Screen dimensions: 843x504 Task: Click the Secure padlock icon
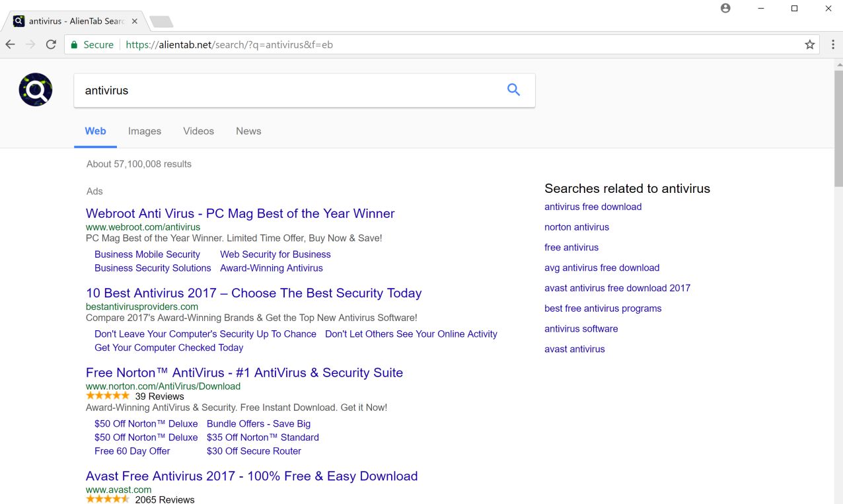[x=73, y=44]
